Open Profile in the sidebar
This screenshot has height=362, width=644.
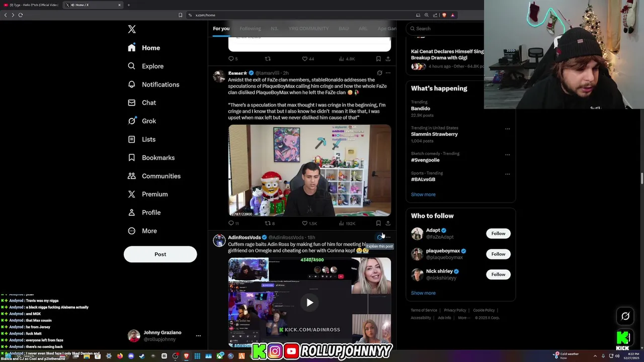point(144,212)
